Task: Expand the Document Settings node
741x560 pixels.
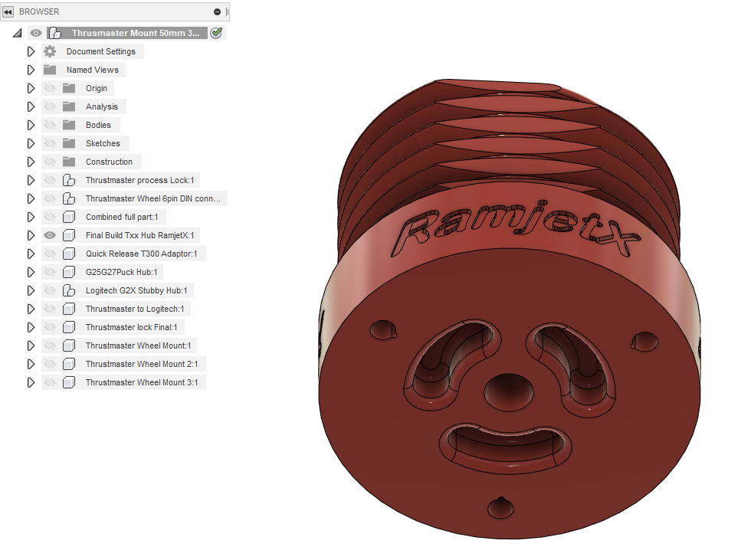Action: pyautogui.click(x=31, y=51)
